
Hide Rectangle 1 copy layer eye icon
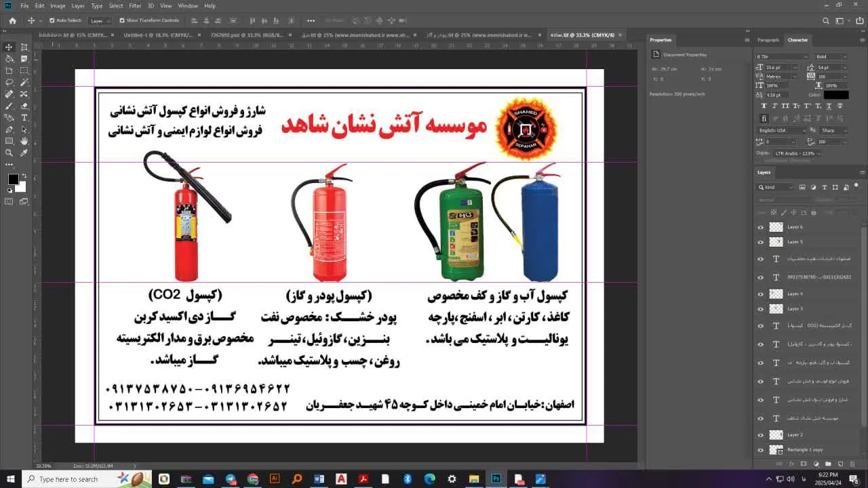click(x=760, y=450)
